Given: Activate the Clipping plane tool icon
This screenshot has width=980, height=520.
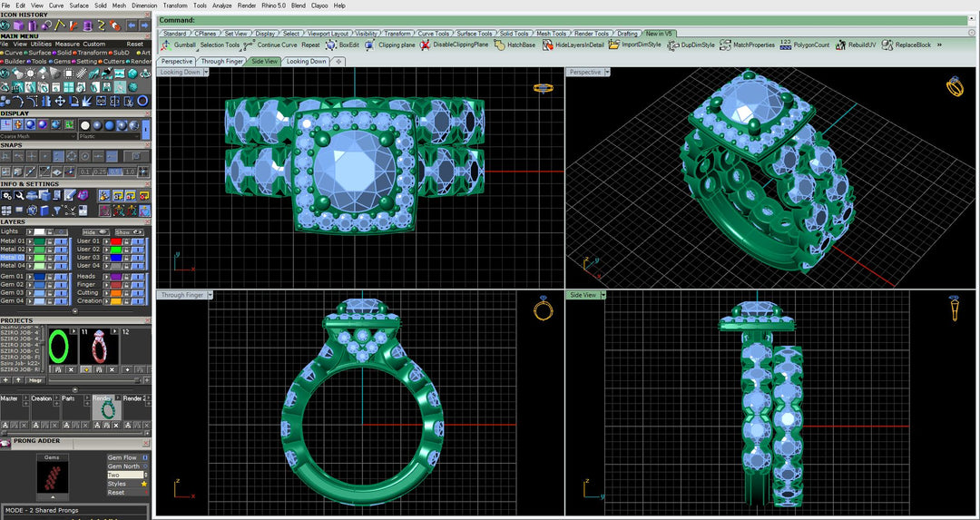Looking at the screenshot, I should pos(370,44).
